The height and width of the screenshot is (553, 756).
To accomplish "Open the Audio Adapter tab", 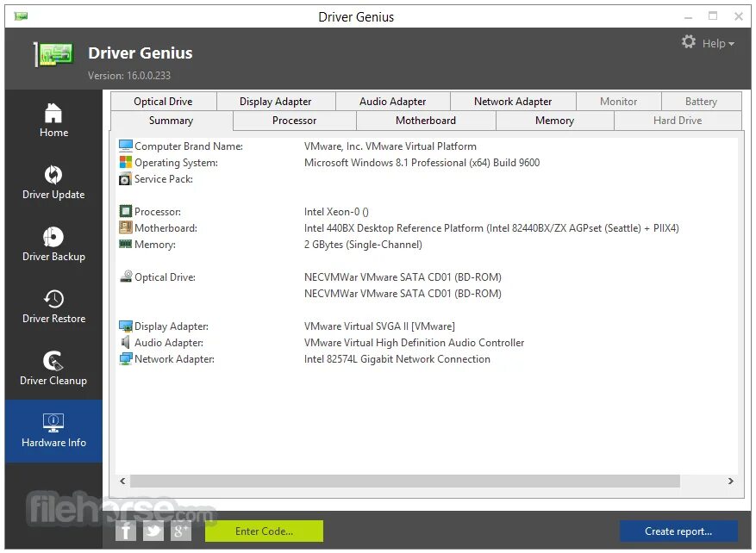I will point(392,102).
